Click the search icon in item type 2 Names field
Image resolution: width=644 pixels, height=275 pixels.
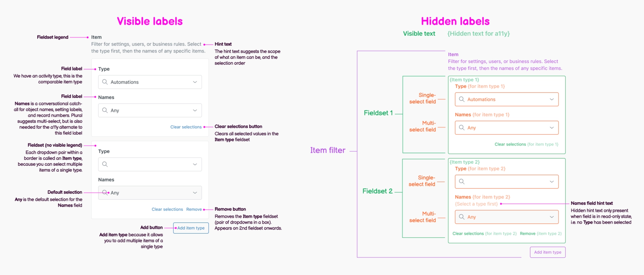click(x=462, y=217)
